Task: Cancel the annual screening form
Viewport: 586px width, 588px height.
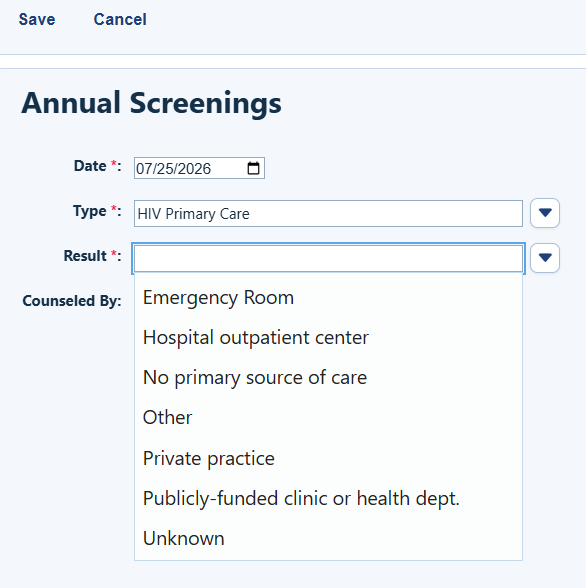Action: [x=120, y=19]
